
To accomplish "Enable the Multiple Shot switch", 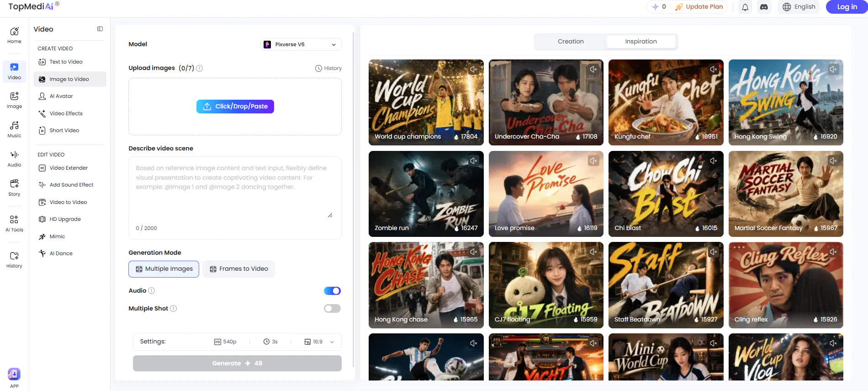I will pyautogui.click(x=332, y=309).
